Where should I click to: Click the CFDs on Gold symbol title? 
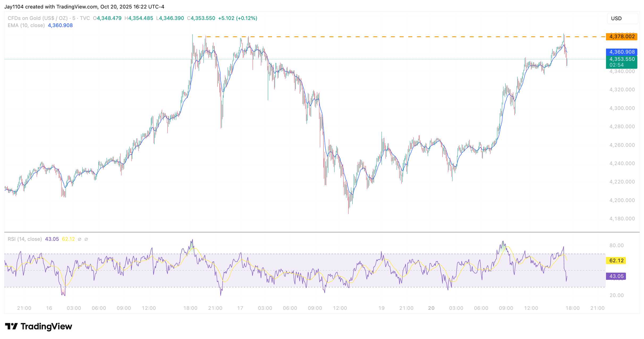coord(37,18)
